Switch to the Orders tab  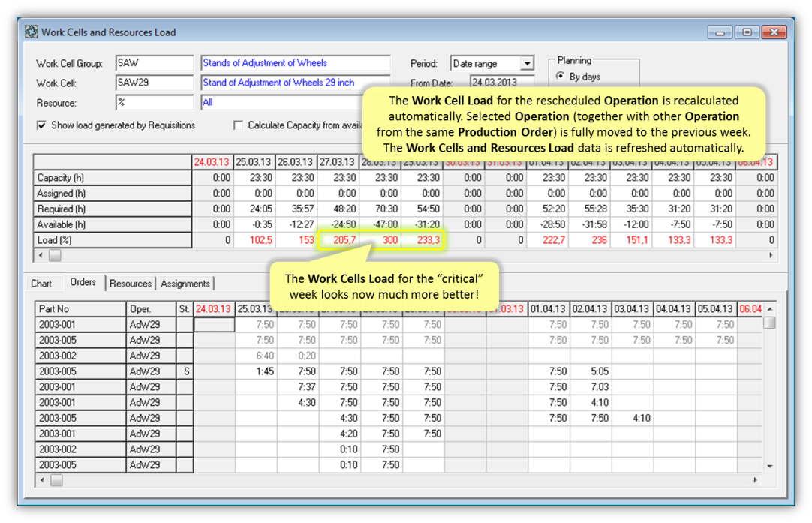(x=83, y=282)
